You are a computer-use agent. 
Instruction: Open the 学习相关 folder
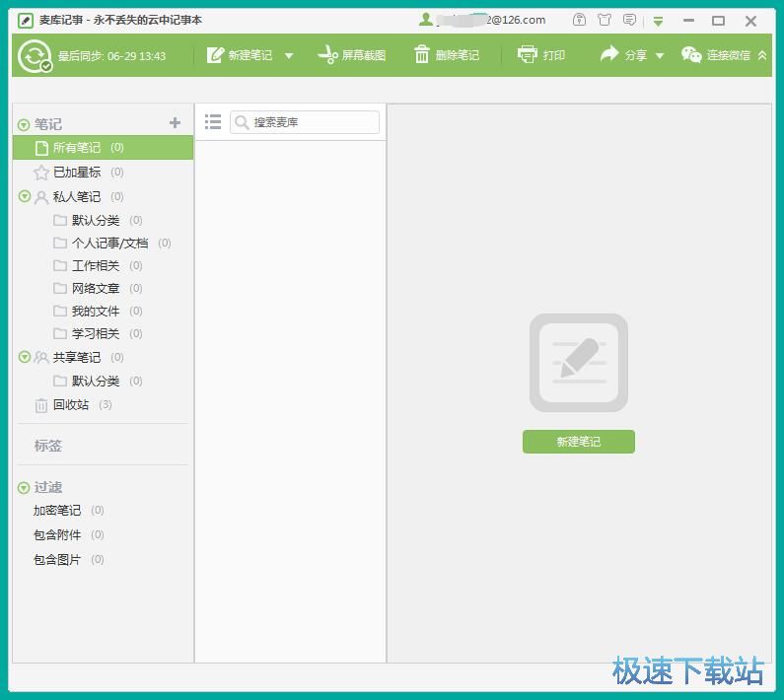pyautogui.click(x=96, y=333)
